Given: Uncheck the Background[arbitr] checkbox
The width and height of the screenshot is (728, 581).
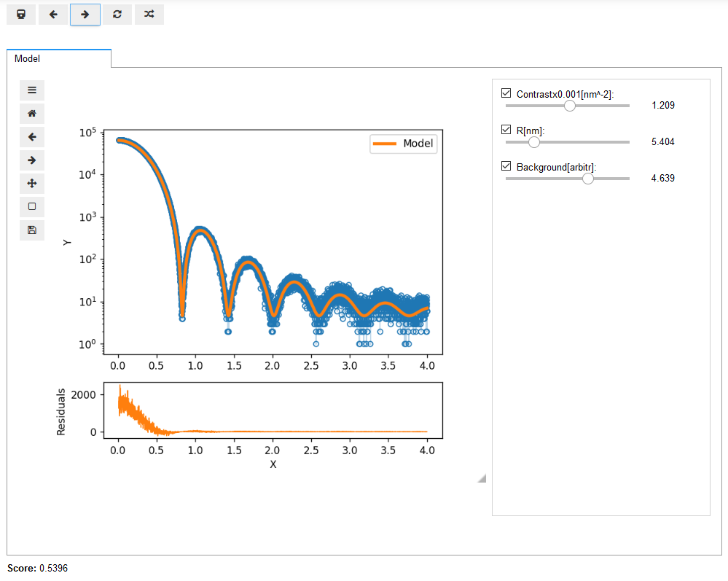Looking at the screenshot, I should (x=506, y=166).
